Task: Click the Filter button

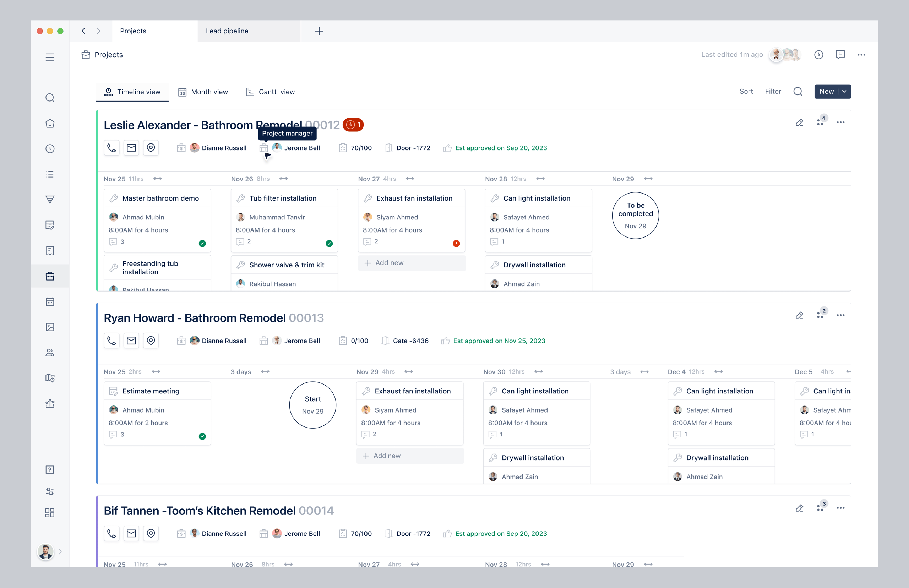Action: pyautogui.click(x=773, y=92)
